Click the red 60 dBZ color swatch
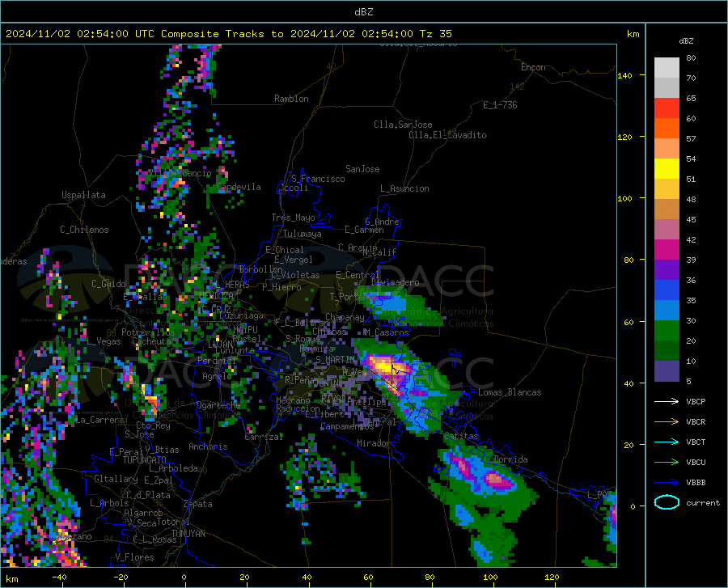Screen dimensions: 728x588 pyautogui.click(x=667, y=108)
